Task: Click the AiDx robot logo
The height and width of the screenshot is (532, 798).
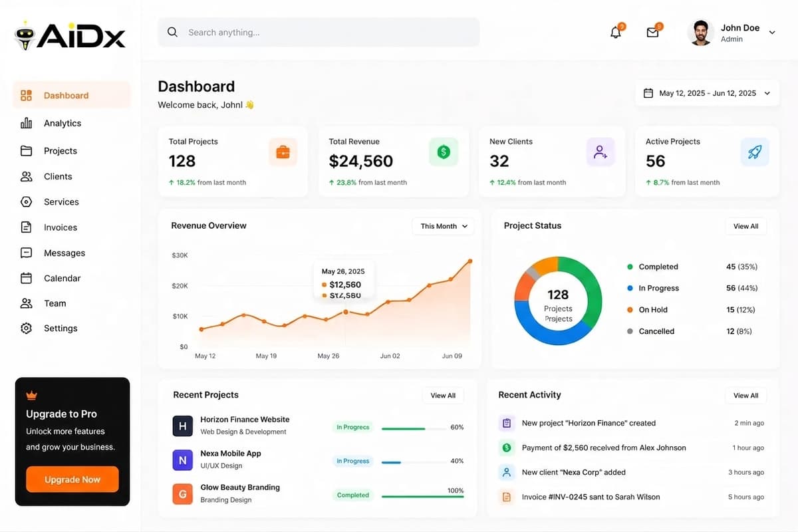Action: pos(25,36)
